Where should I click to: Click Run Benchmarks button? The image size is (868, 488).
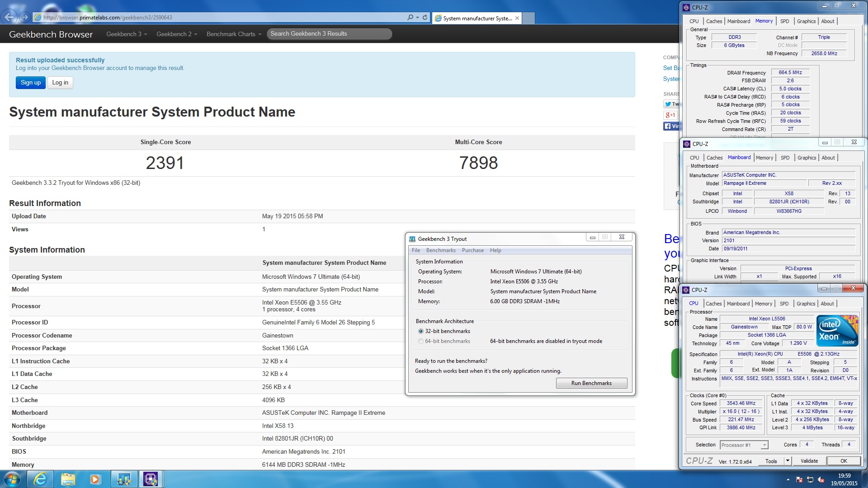pos(591,383)
